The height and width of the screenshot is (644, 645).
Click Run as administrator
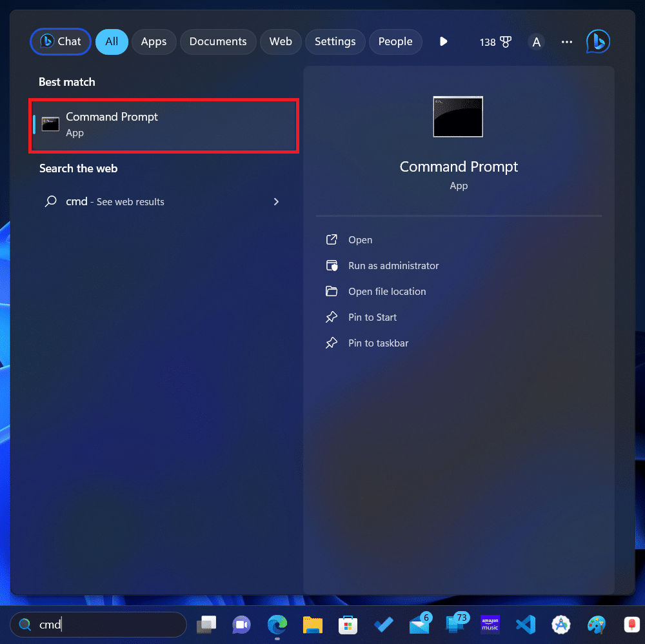pos(393,266)
